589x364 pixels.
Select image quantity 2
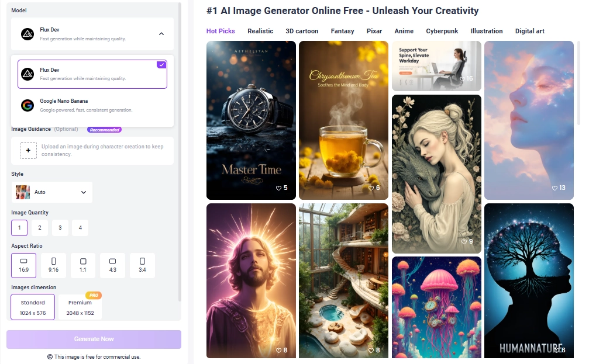pos(39,228)
